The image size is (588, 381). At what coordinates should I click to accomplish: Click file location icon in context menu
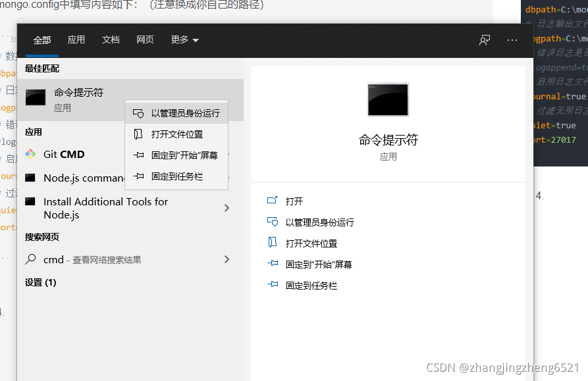pyautogui.click(x=138, y=134)
